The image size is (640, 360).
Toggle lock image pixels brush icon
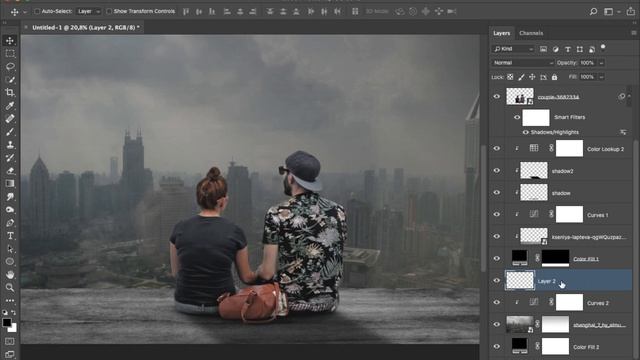click(521, 77)
